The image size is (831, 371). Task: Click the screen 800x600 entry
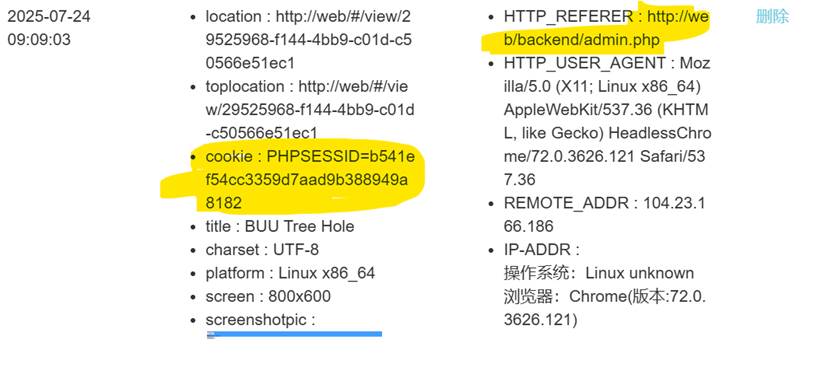[x=268, y=296]
